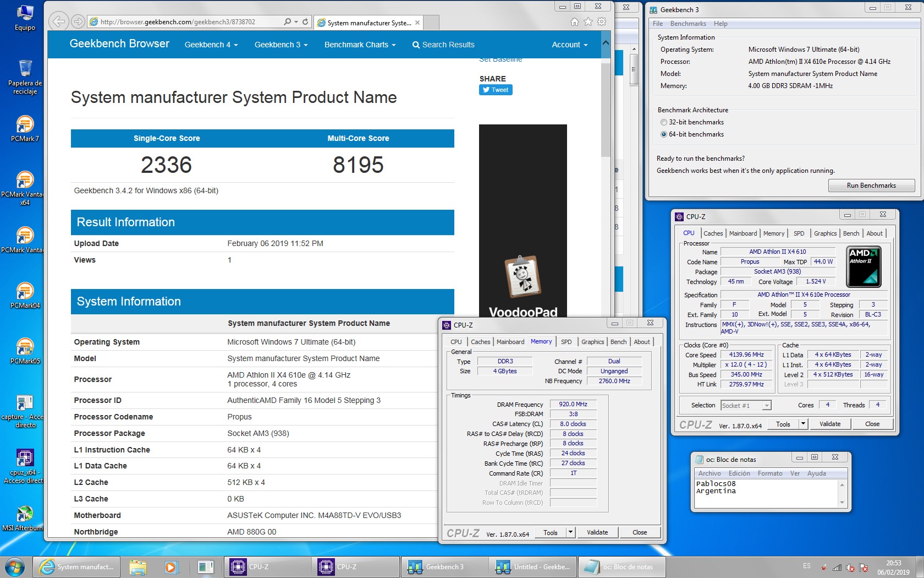This screenshot has height=578, width=924.
Task: Expand Tools arrow in Memory CPU-Z window
Action: coord(571,532)
